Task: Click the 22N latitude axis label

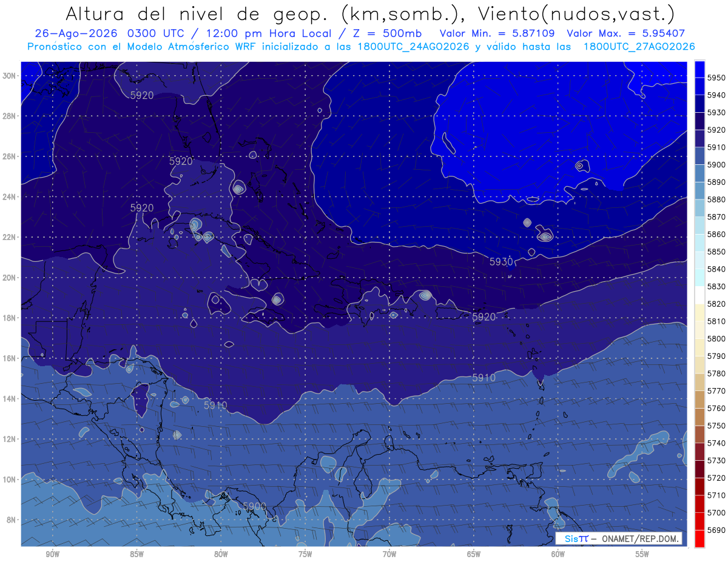Action: pos(10,237)
